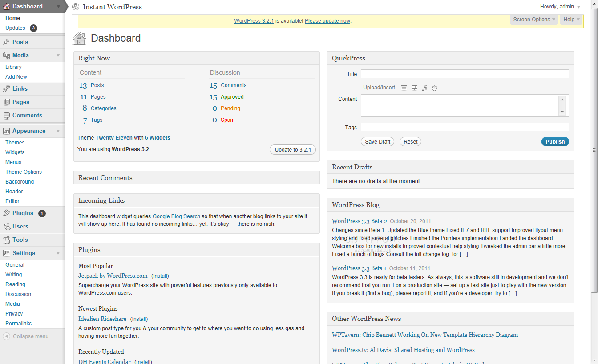598x364 pixels.
Task: Open the Help dropdown tab
Action: [x=571, y=20]
